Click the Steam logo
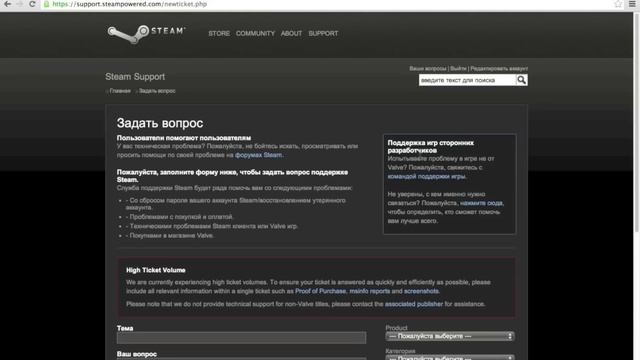 (x=146, y=34)
